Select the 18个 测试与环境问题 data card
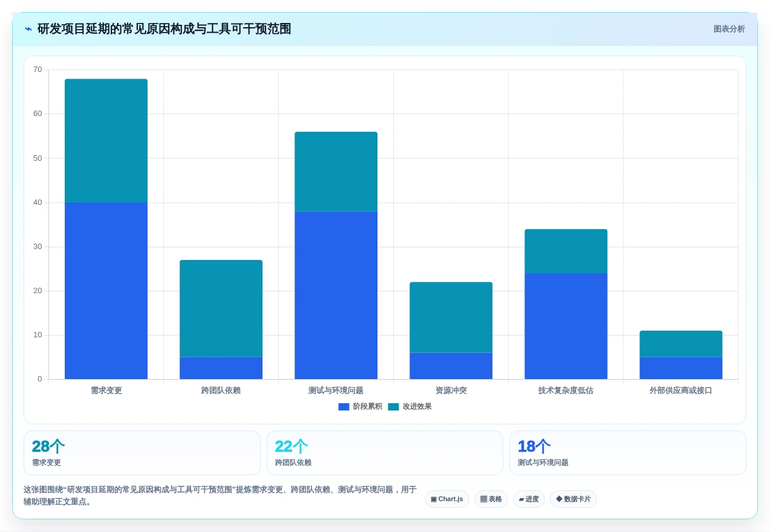 [628, 453]
